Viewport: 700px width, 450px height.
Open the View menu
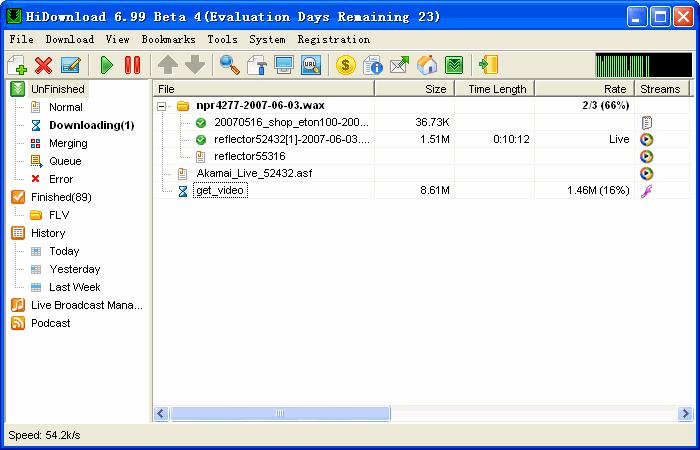tap(117, 39)
